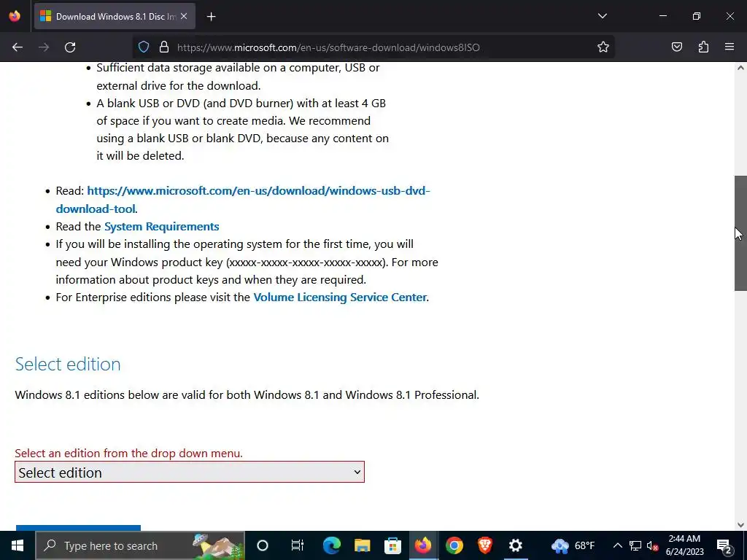This screenshot has width=747, height=560.
Task: Click the padlock site security icon
Action: pos(164,47)
